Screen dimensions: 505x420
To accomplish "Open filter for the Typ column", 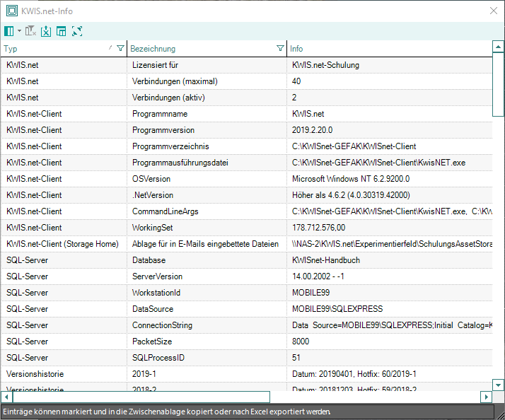I will click(120, 49).
